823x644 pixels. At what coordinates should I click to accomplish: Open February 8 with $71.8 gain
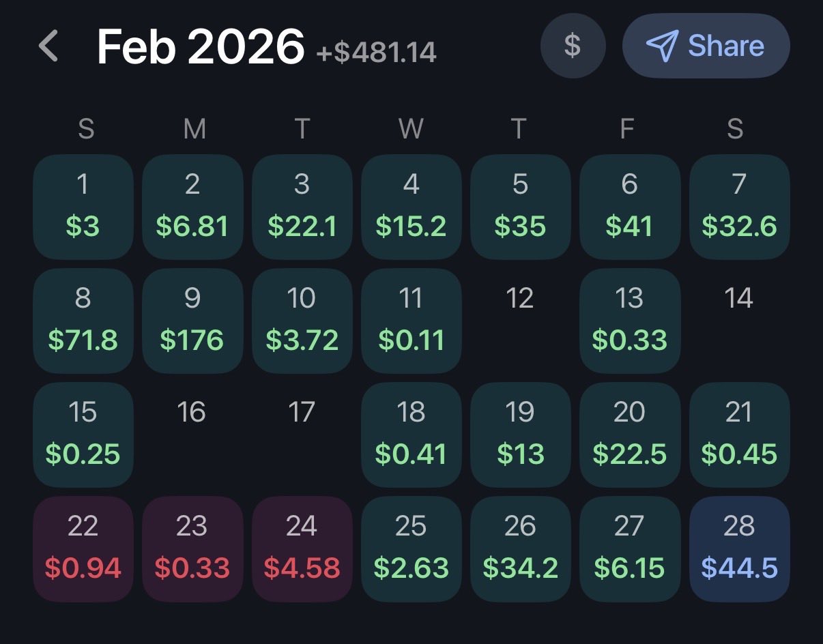pyautogui.click(x=83, y=321)
